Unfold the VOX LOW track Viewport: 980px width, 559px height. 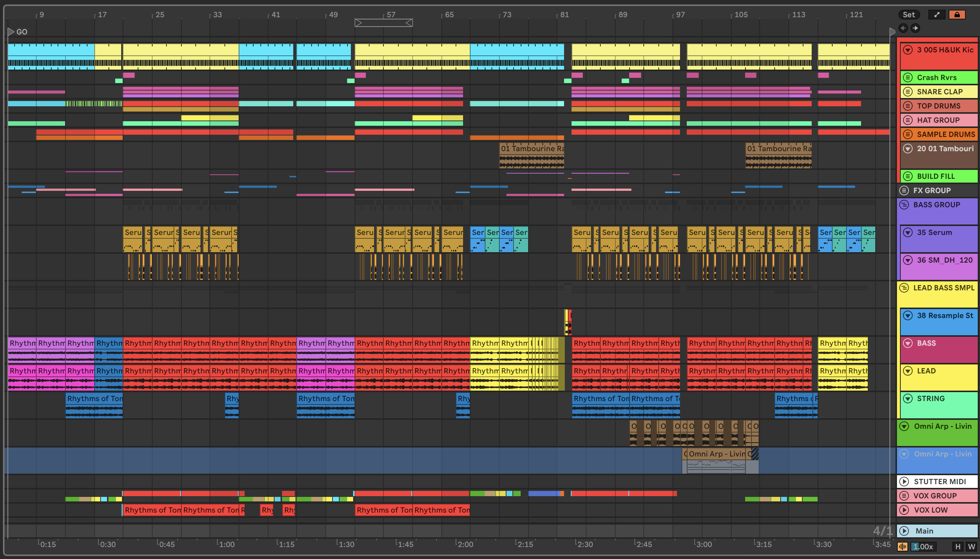pos(904,510)
